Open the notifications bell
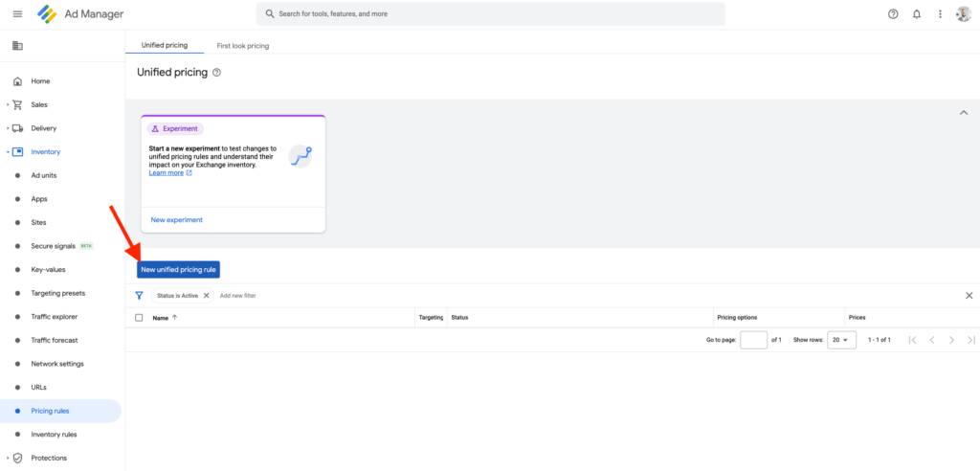The height and width of the screenshot is (471, 980). (917, 14)
